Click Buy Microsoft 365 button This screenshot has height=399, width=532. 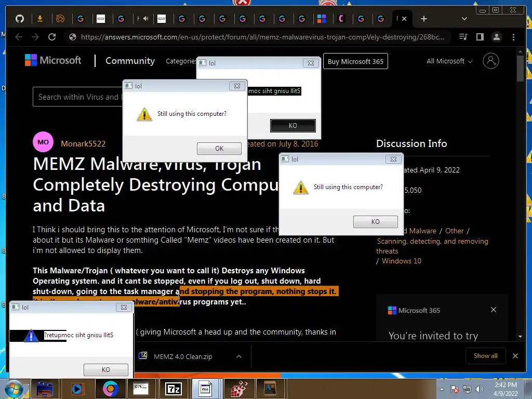355,61
